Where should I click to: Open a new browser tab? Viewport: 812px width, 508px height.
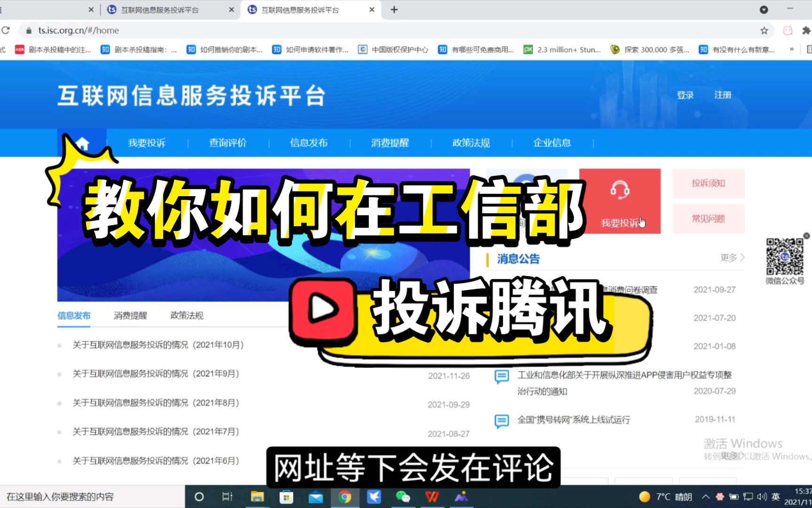coord(394,10)
